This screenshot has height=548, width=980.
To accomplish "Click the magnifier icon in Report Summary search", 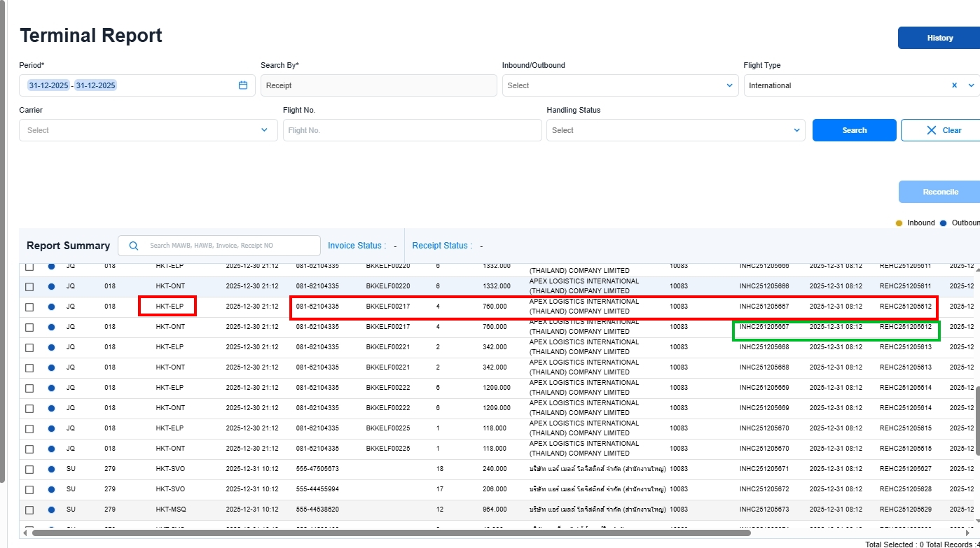I will pos(134,246).
